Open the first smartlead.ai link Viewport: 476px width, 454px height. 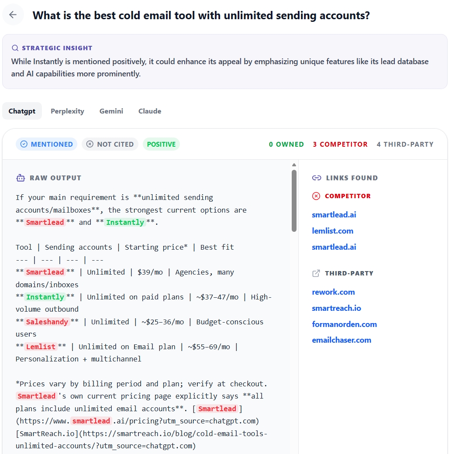(334, 215)
